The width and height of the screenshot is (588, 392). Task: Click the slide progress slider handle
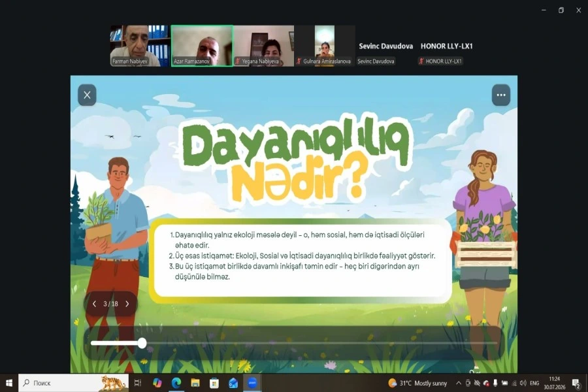point(142,343)
